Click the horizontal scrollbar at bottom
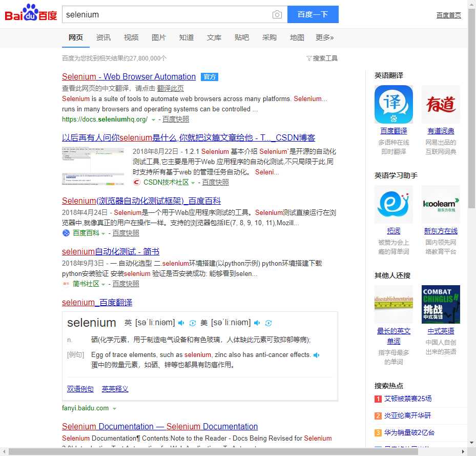Image resolution: width=476 pixels, height=456 pixels. [213, 452]
